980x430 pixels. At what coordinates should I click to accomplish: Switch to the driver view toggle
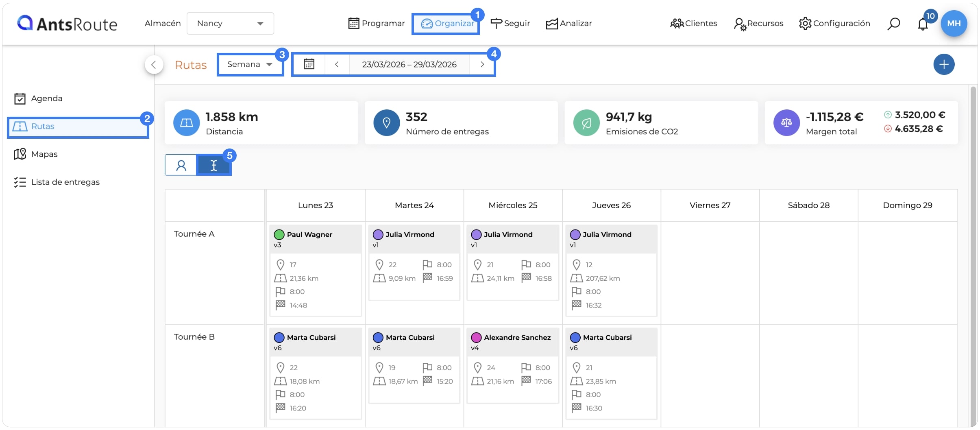[181, 165]
